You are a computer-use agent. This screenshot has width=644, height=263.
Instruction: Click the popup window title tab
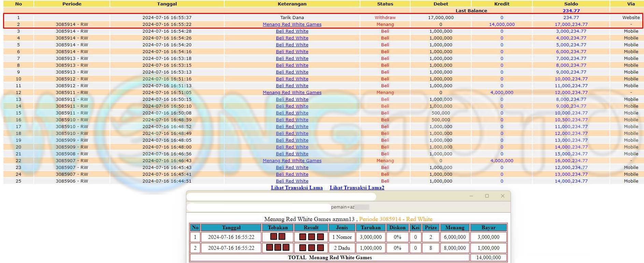(281, 197)
